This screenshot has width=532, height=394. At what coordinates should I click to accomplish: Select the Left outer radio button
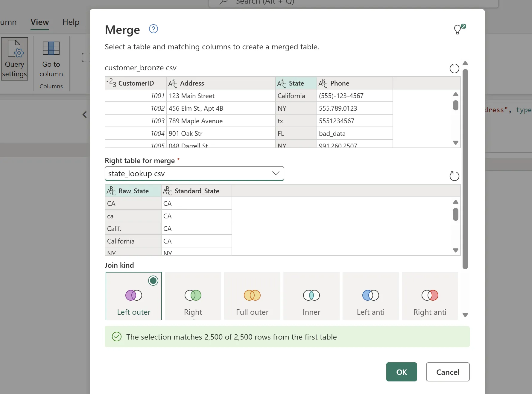153,281
